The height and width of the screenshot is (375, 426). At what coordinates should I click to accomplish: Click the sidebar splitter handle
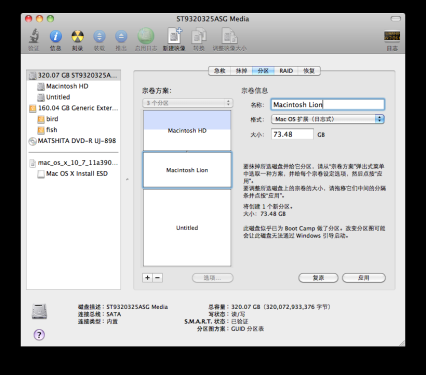click(127, 179)
